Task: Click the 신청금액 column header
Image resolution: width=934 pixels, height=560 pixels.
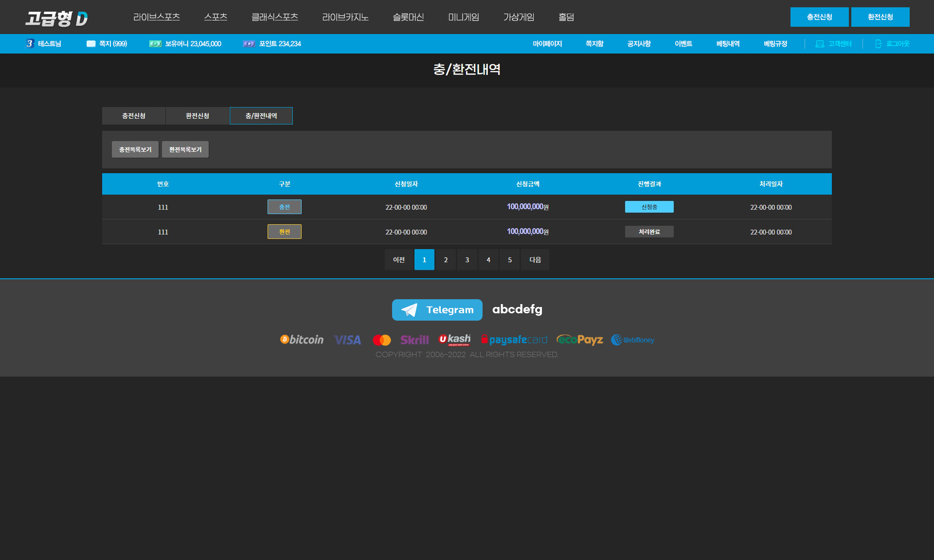Action: 528,184
